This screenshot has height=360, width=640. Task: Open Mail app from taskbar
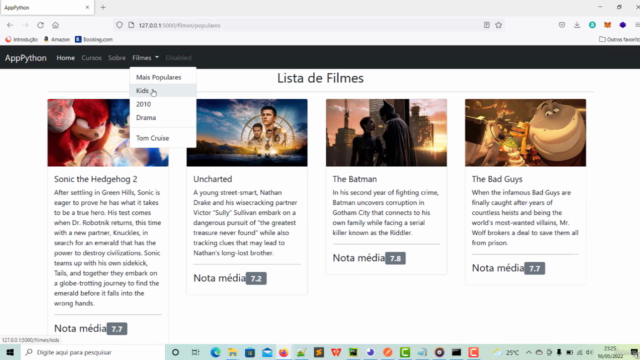click(x=267, y=352)
